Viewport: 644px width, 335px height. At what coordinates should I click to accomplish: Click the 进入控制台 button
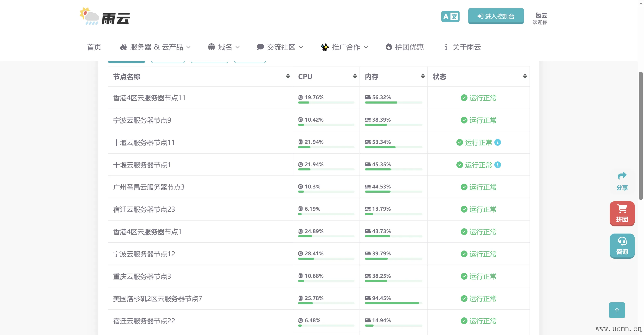point(496,16)
